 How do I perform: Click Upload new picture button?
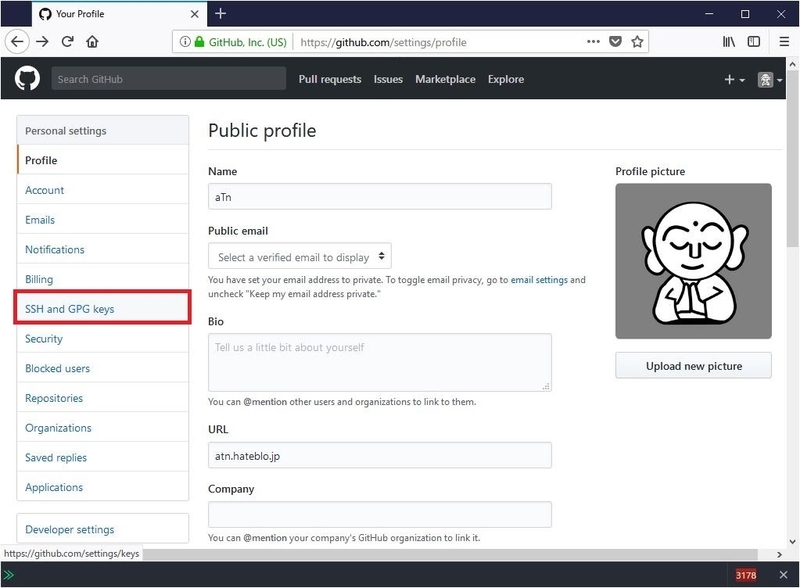693,366
